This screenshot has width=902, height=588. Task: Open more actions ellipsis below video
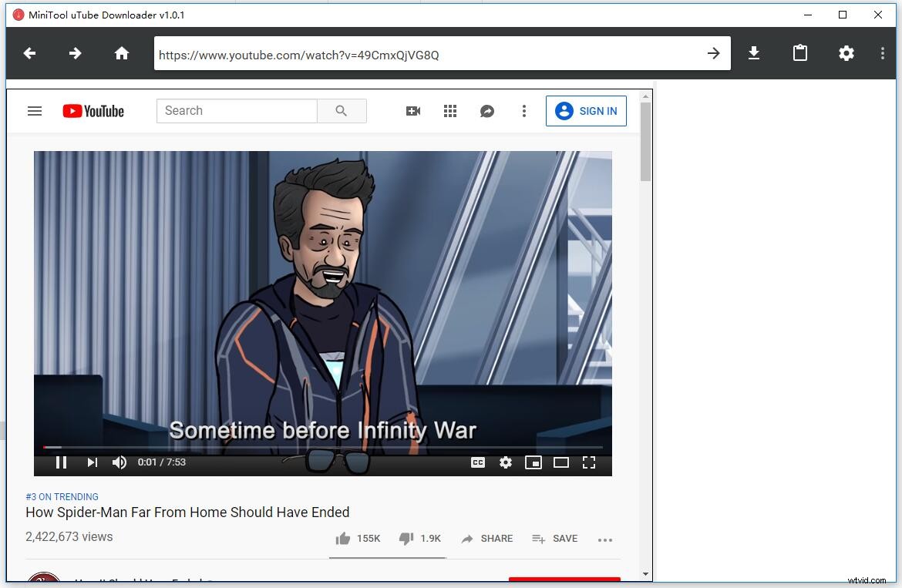pyautogui.click(x=605, y=539)
